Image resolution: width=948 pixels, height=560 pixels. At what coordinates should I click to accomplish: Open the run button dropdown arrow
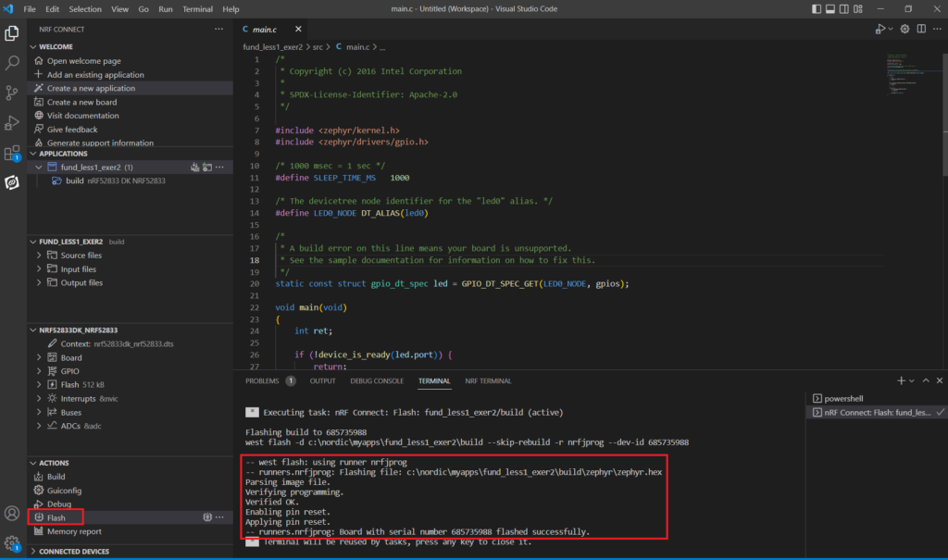[890, 29]
